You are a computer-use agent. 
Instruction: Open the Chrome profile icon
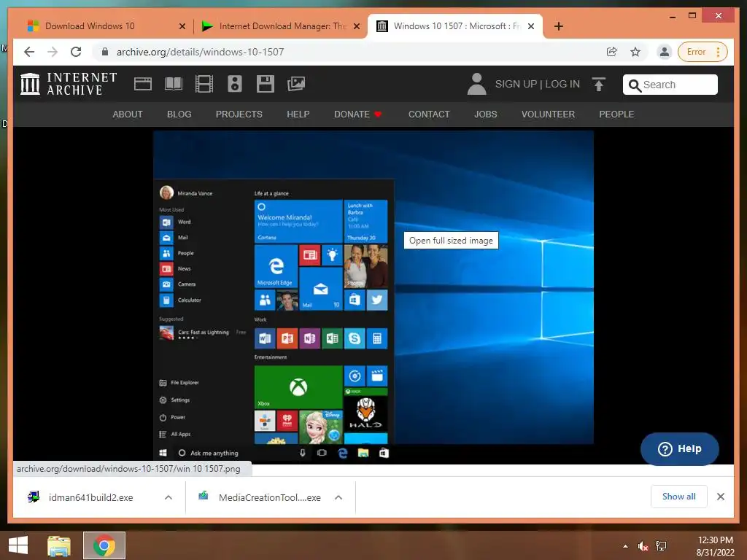[x=664, y=52]
